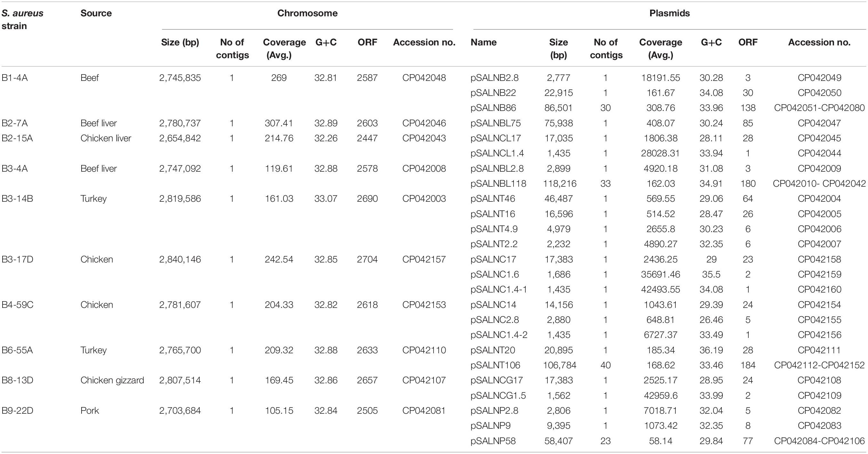Select chromosome accession CP042107
Viewport: 868px width, 454px height.
424,380
